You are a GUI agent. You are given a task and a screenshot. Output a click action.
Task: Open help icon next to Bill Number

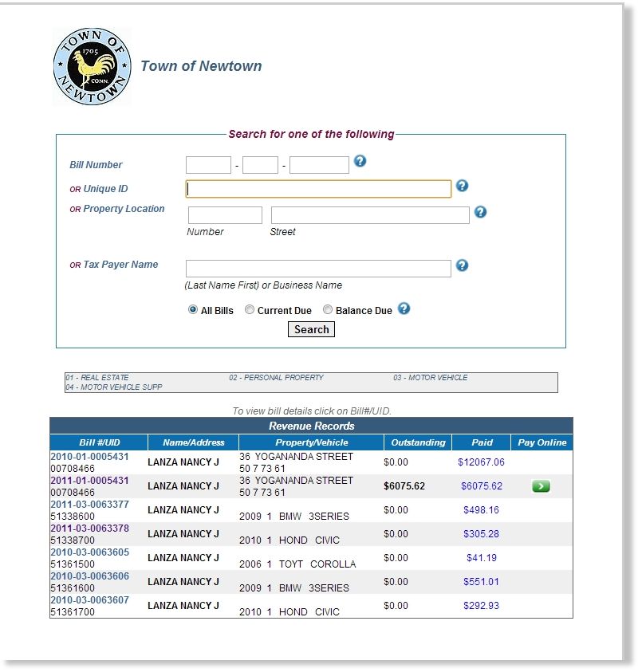(x=360, y=161)
